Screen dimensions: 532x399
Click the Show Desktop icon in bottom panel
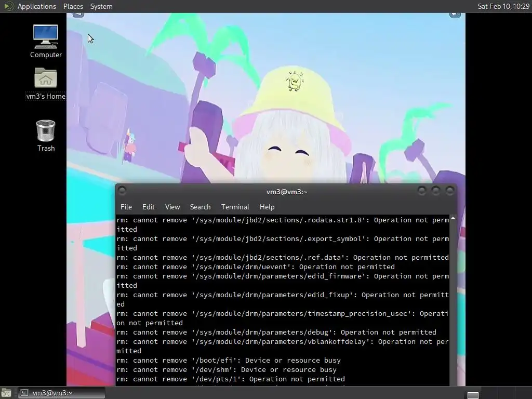click(x=6, y=393)
